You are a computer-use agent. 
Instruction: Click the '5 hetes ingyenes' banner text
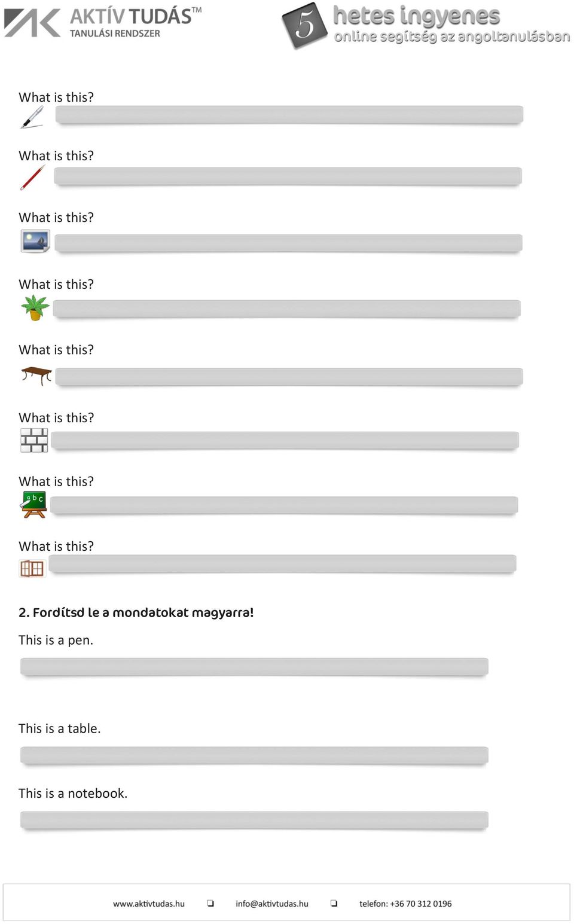(416, 16)
